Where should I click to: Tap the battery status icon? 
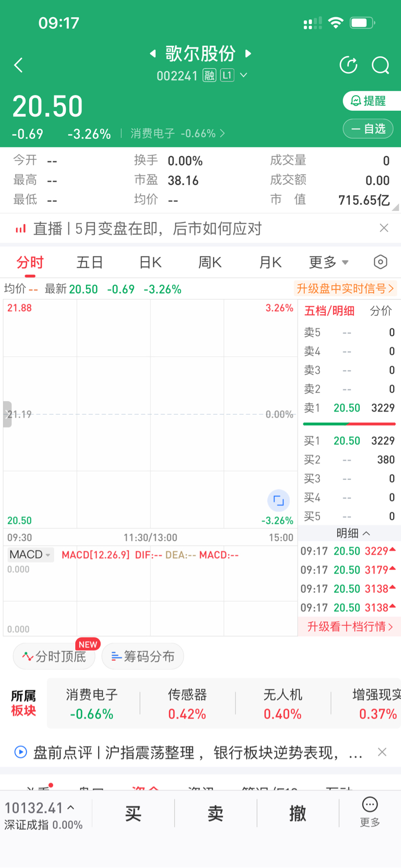coord(362,23)
